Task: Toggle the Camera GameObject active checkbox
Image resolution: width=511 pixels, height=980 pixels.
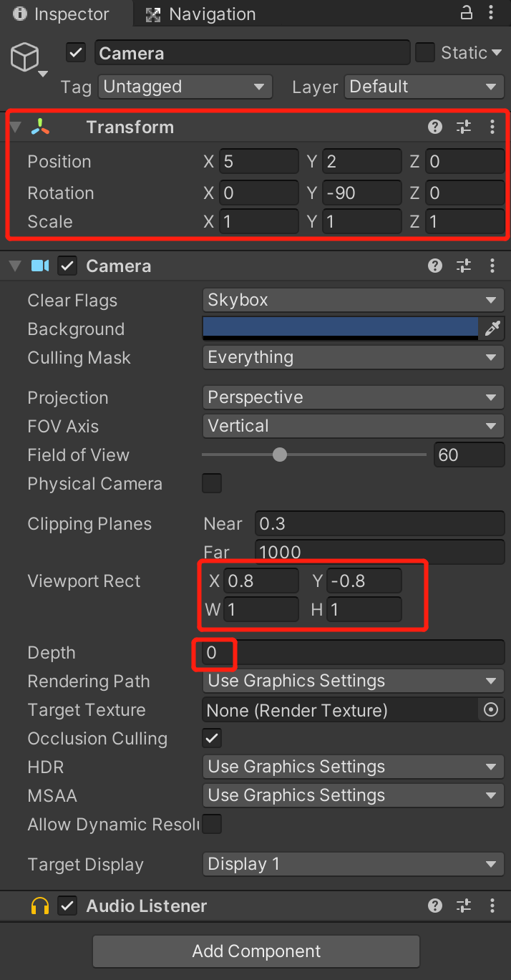Action: click(x=76, y=53)
